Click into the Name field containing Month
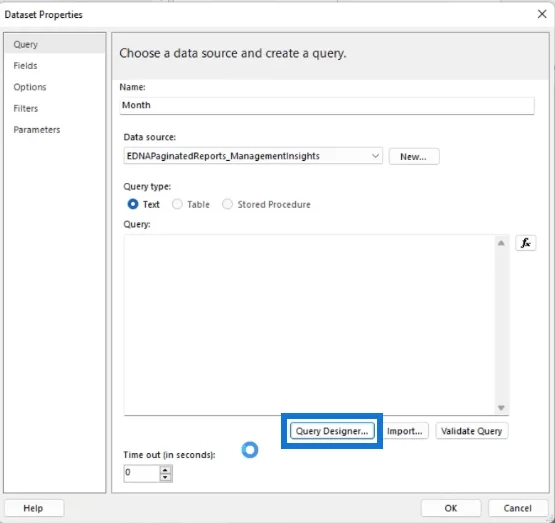 327,105
